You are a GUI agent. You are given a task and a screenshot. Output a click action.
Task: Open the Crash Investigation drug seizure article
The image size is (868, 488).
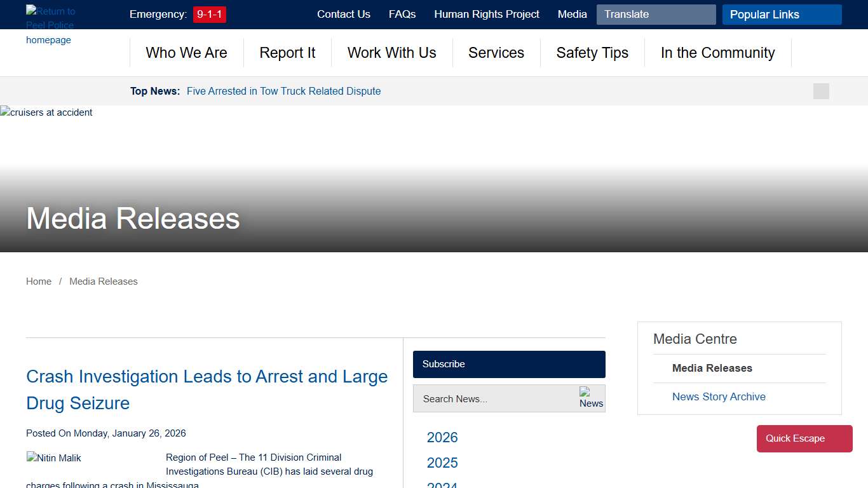coord(207,390)
